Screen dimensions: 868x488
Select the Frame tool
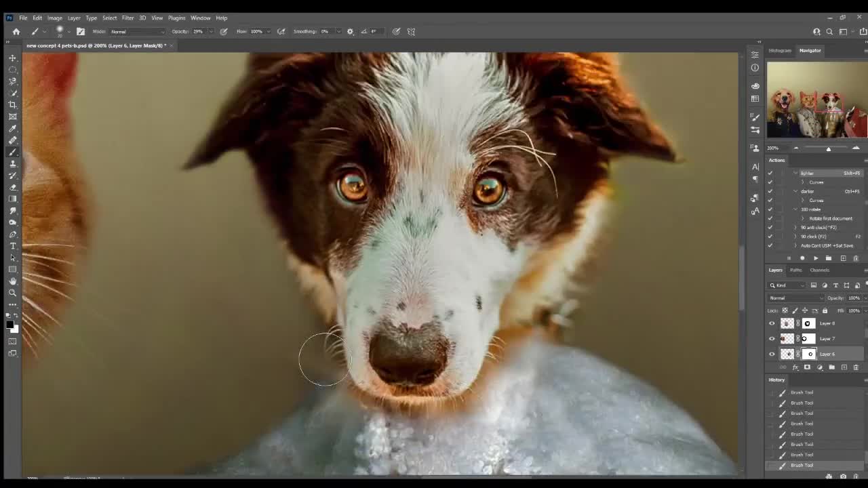(12, 117)
